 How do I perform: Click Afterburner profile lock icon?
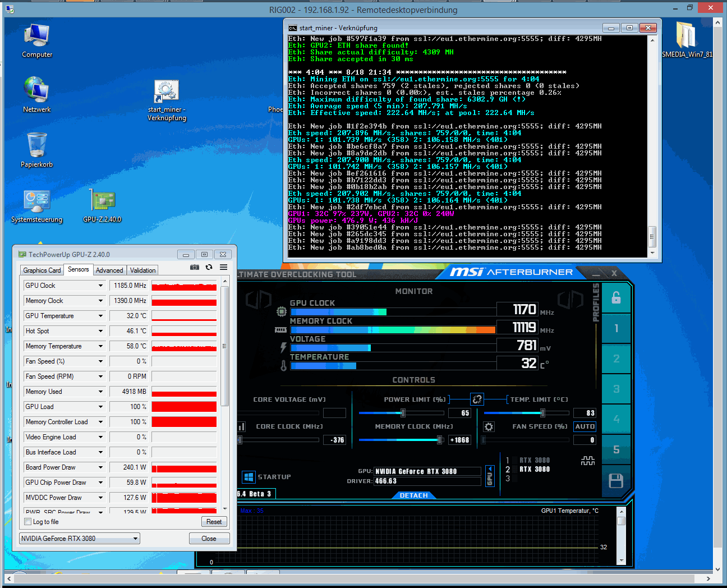[616, 298]
